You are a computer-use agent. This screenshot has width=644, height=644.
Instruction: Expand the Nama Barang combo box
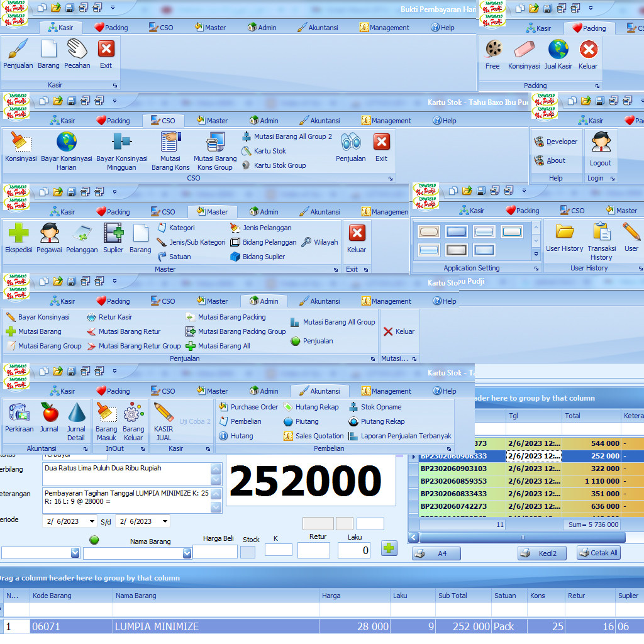pyautogui.click(x=187, y=553)
